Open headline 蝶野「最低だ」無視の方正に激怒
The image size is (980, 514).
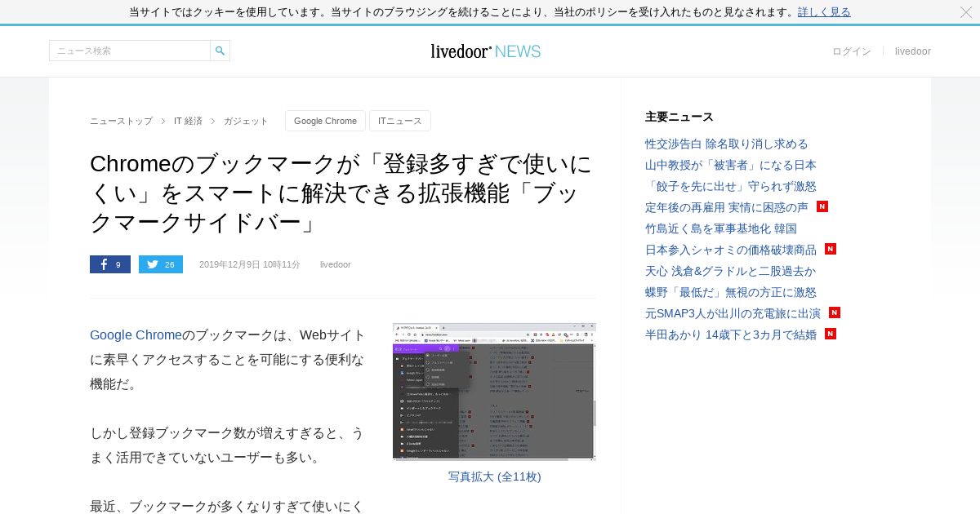coord(731,292)
